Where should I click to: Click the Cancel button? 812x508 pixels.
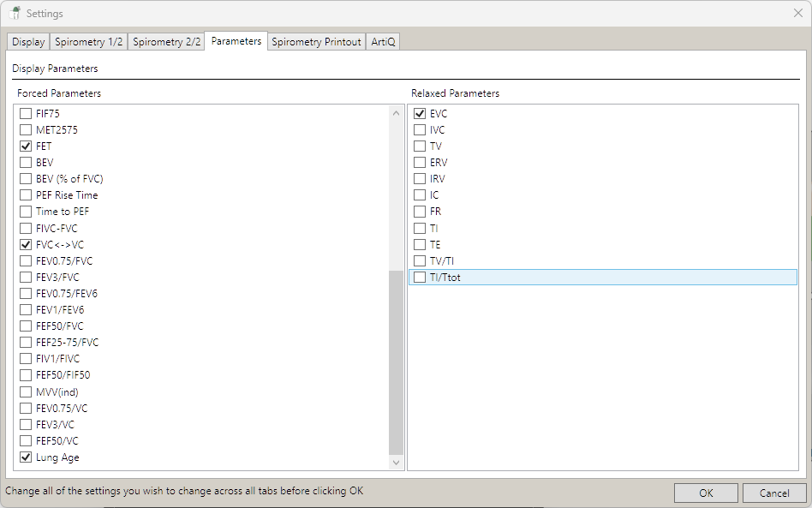click(x=773, y=493)
